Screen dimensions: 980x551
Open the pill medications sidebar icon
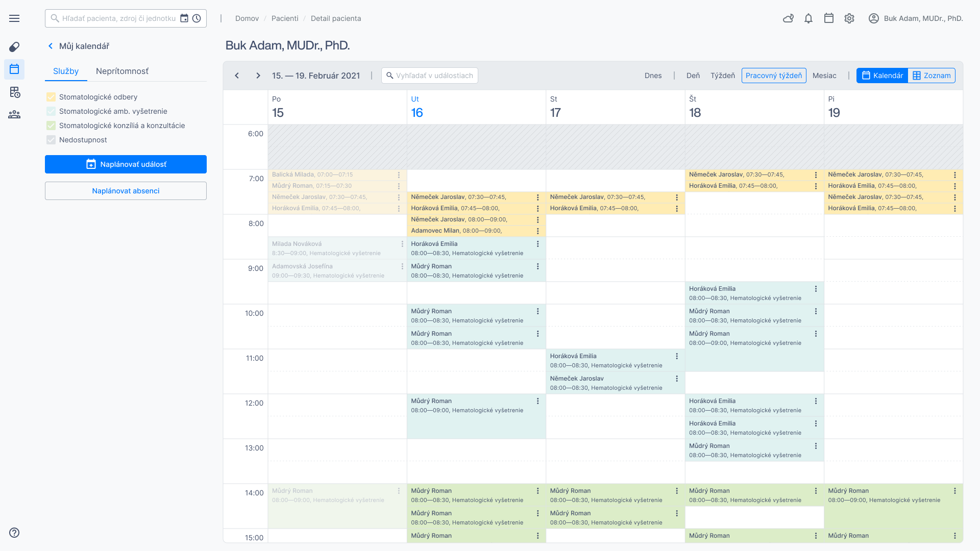(14, 47)
